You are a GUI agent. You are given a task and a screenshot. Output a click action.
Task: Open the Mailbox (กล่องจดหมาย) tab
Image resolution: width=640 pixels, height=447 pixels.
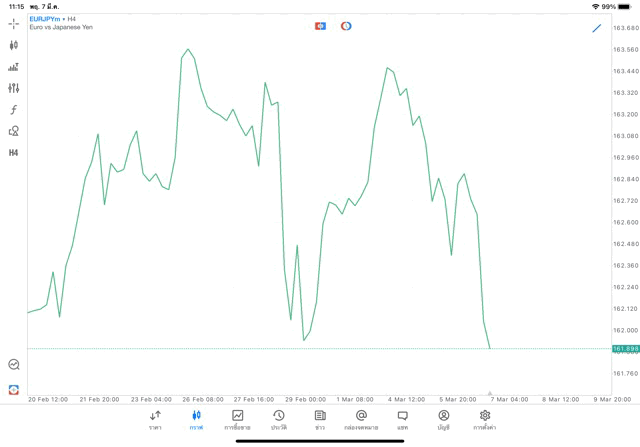pos(361,419)
